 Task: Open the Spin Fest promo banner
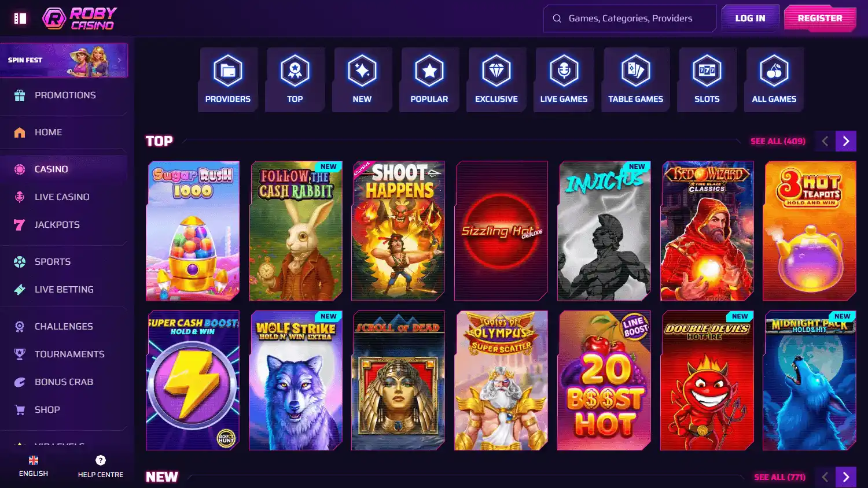[64, 60]
